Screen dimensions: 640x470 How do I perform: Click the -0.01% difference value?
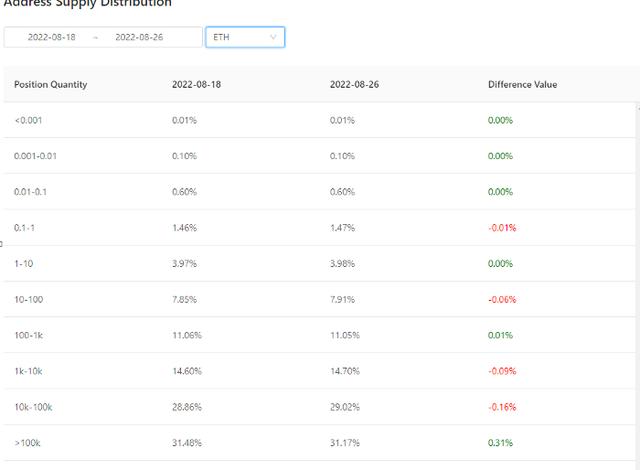502,228
